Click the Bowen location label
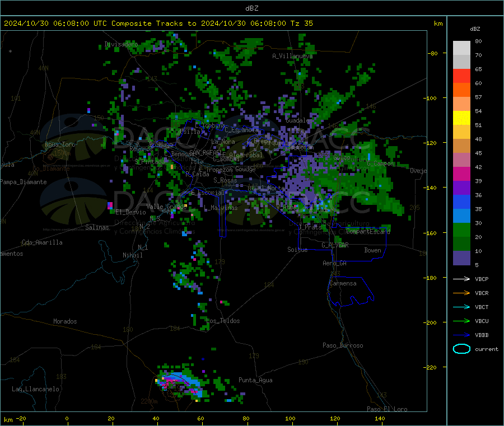The height and width of the screenshot is (426, 504). [372, 250]
